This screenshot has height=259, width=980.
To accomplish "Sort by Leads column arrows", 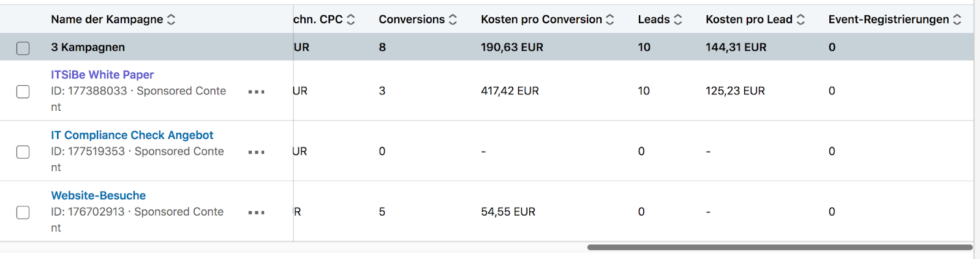I will [x=677, y=20].
